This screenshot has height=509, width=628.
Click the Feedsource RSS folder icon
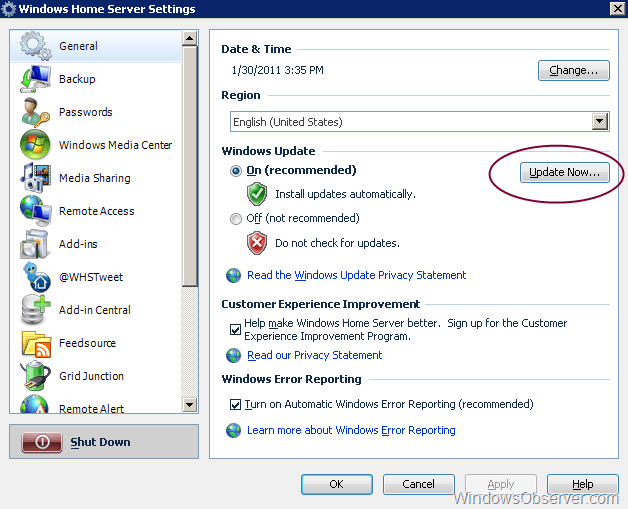click(x=36, y=343)
